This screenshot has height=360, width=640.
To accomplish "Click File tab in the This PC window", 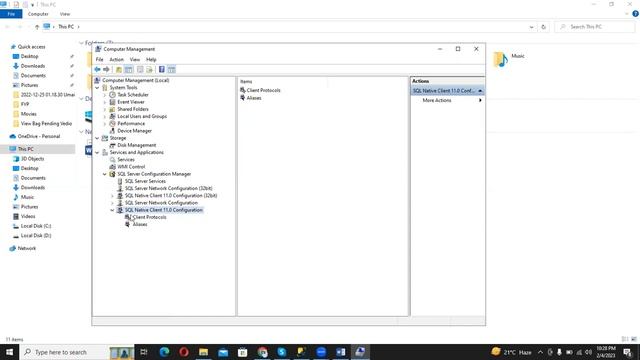I will [x=11, y=14].
